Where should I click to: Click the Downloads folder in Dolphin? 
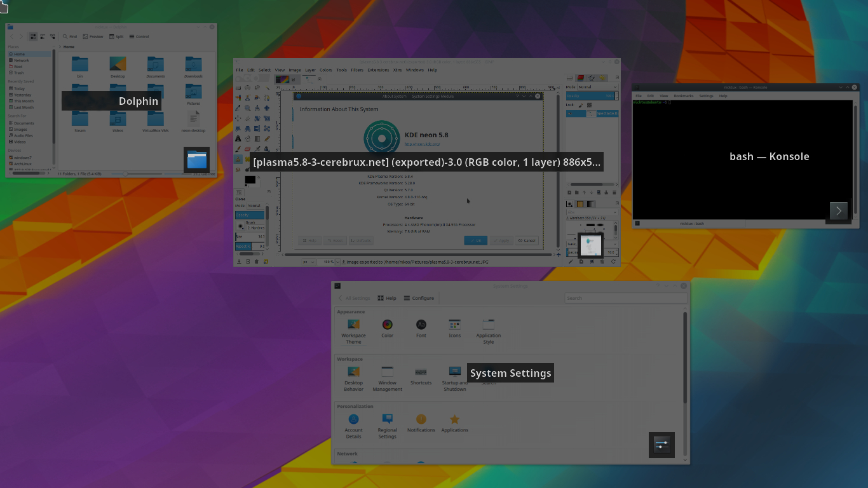point(193,64)
